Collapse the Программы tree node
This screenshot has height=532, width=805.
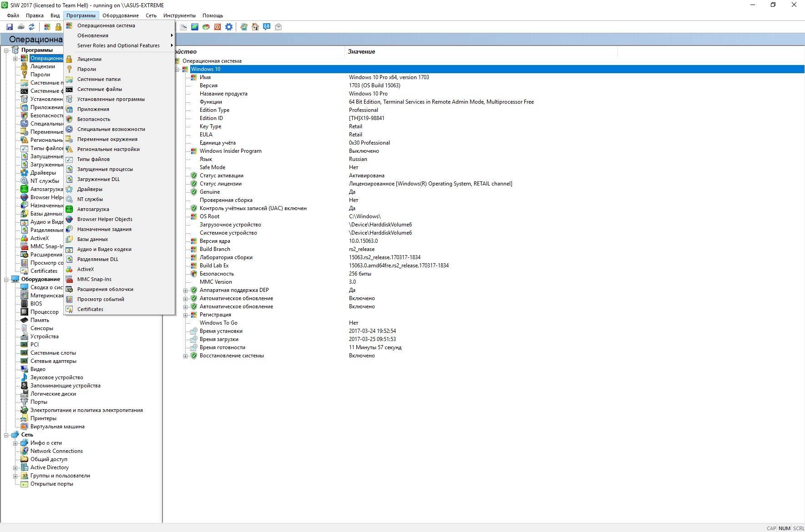(x=6, y=50)
